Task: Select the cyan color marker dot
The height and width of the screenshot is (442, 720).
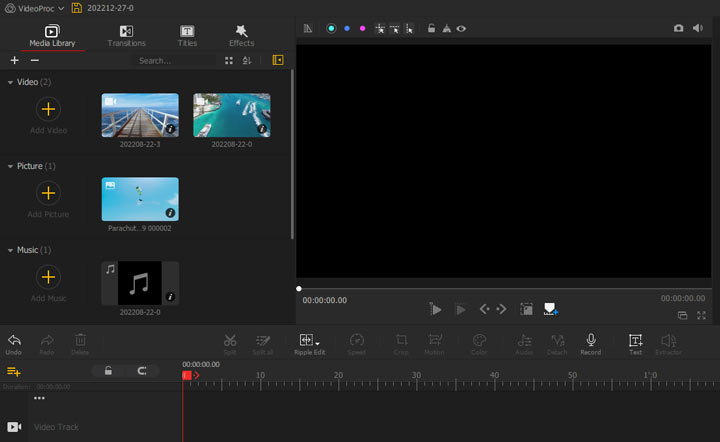Action: (x=331, y=29)
